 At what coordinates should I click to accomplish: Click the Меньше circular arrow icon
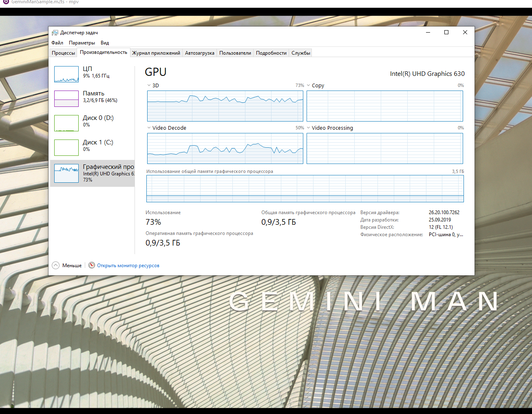(56, 266)
